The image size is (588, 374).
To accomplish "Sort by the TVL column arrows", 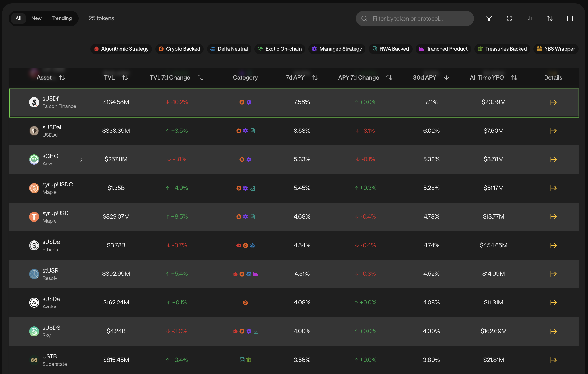I will click(125, 78).
